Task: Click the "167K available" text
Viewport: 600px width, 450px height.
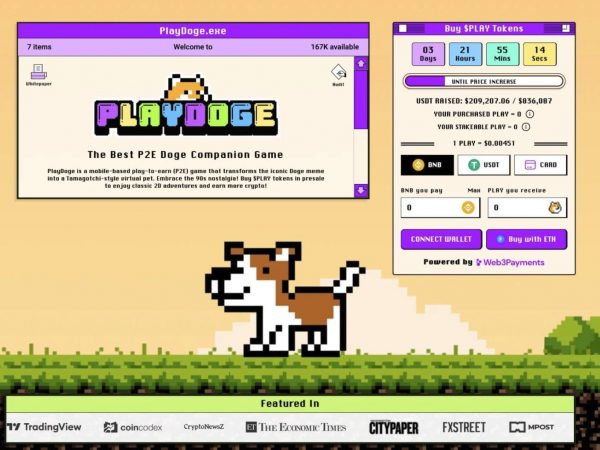Action: [335, 47]
